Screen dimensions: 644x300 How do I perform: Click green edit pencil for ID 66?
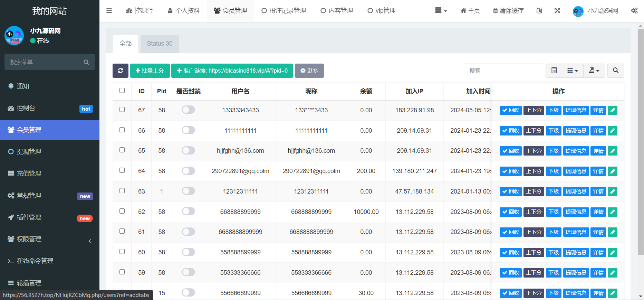613,131
